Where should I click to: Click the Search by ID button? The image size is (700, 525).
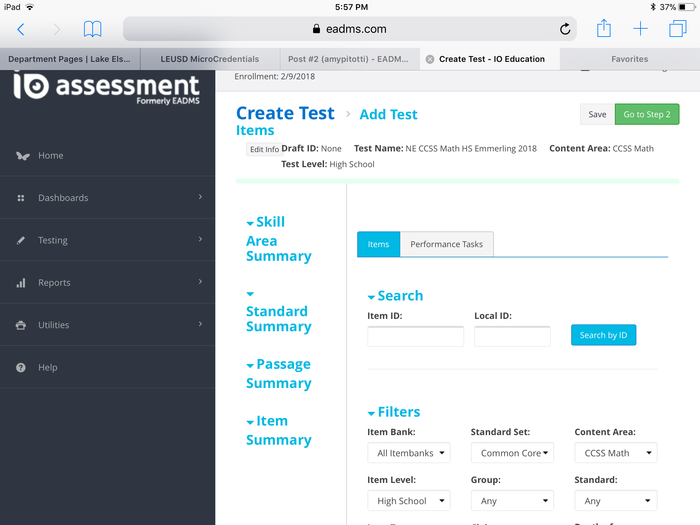pyautogui.click(x=603, y=335)
